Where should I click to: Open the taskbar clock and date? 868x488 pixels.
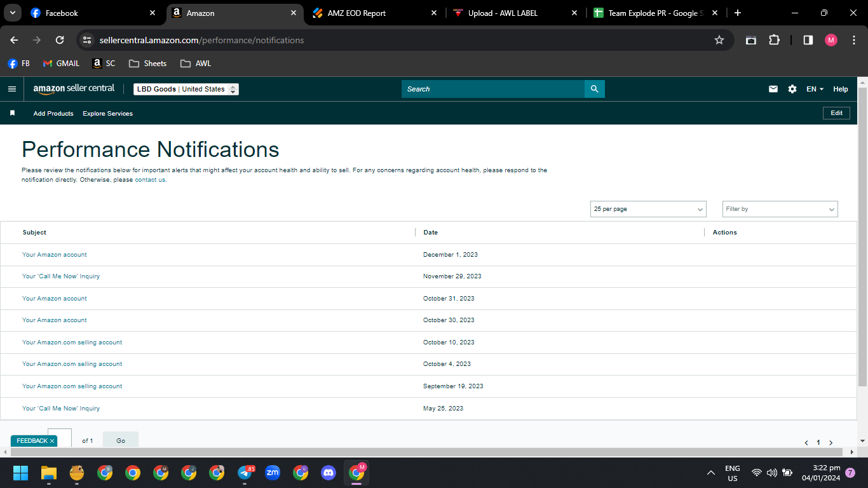(821, 473)
